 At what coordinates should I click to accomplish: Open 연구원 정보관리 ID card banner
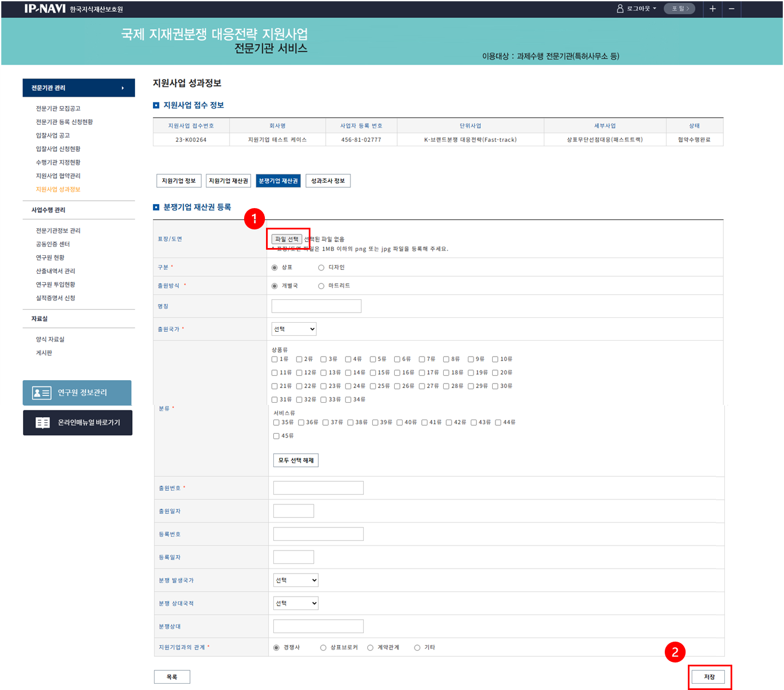point(77,393)
